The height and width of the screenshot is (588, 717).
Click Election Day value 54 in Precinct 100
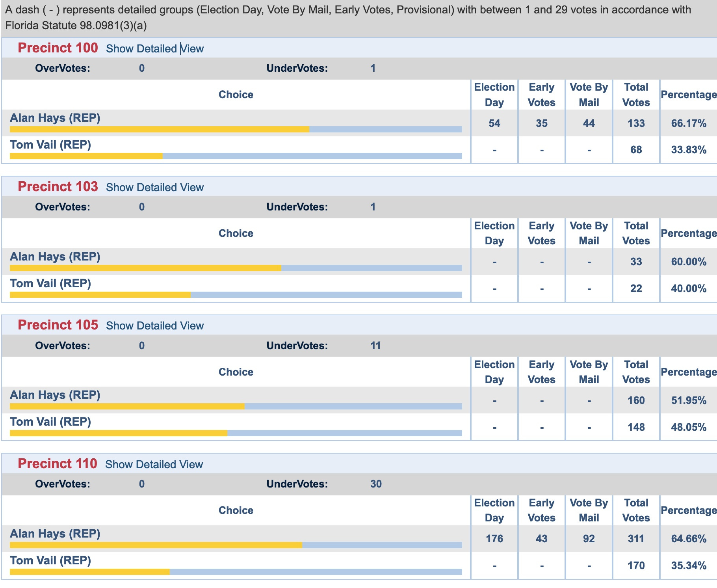494,123
